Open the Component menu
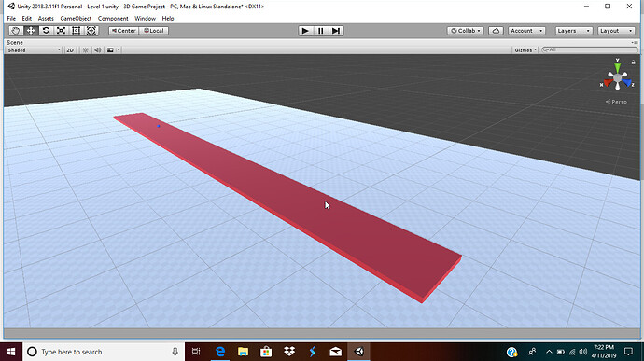Screen dimensions: 644x361 (113, 18)
